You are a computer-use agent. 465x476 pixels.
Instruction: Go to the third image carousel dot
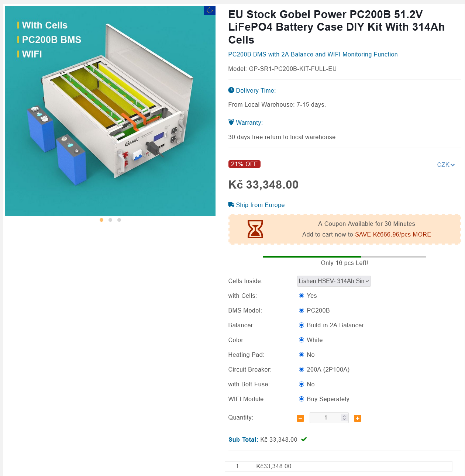coord(119,220)
